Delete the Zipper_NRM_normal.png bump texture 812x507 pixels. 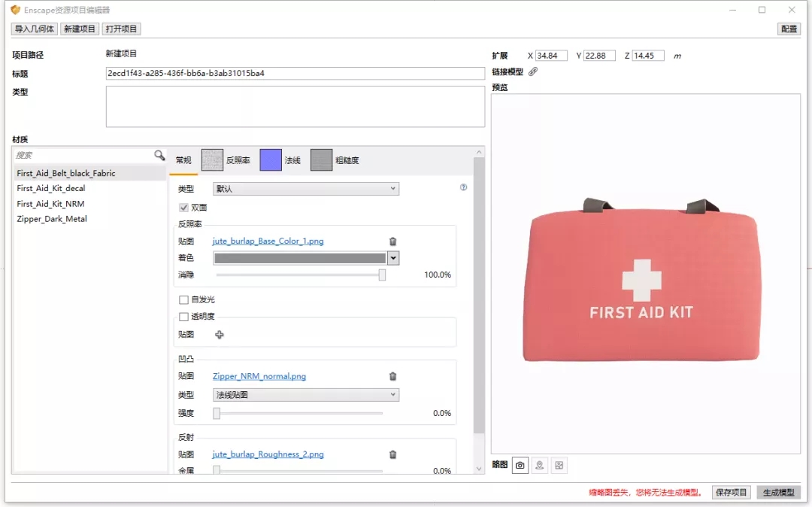click(x=392, y=376)
